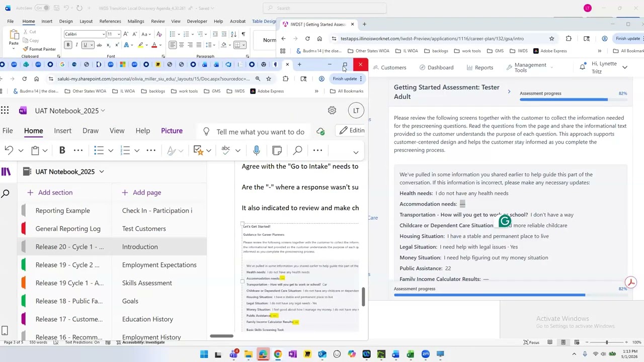Screen dimensions: 644x362
Task: Open Change Case dropdown in Word
Action: point(146,34)
